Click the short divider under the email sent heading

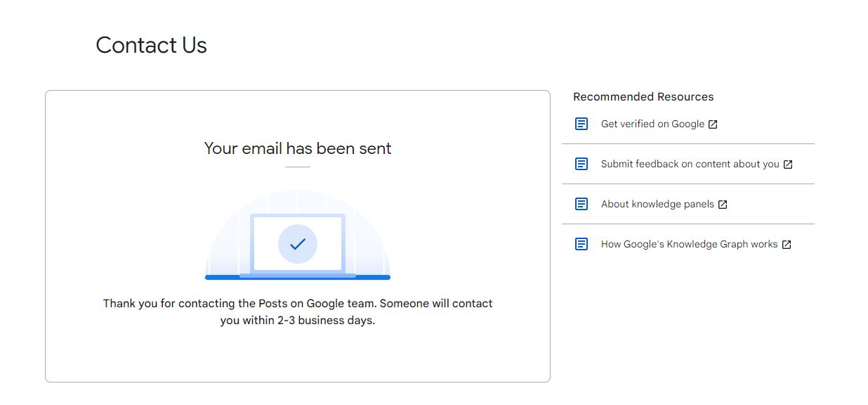point(298,167)
